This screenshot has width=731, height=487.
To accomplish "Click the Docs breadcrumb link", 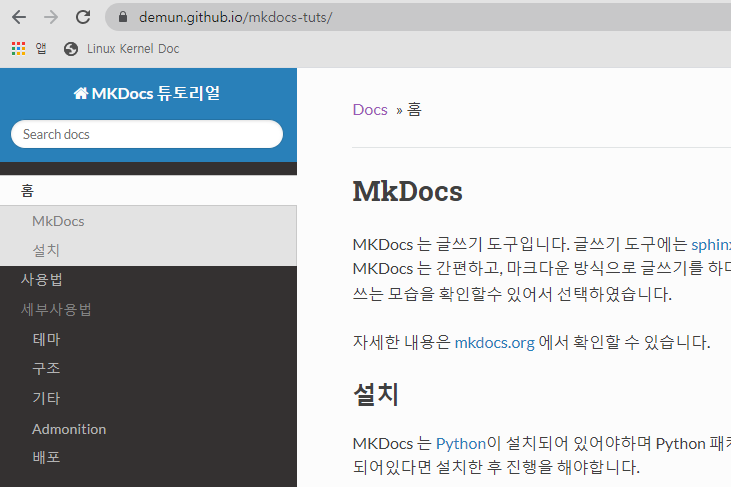I will pyautogui.click(x=370, y=110).
